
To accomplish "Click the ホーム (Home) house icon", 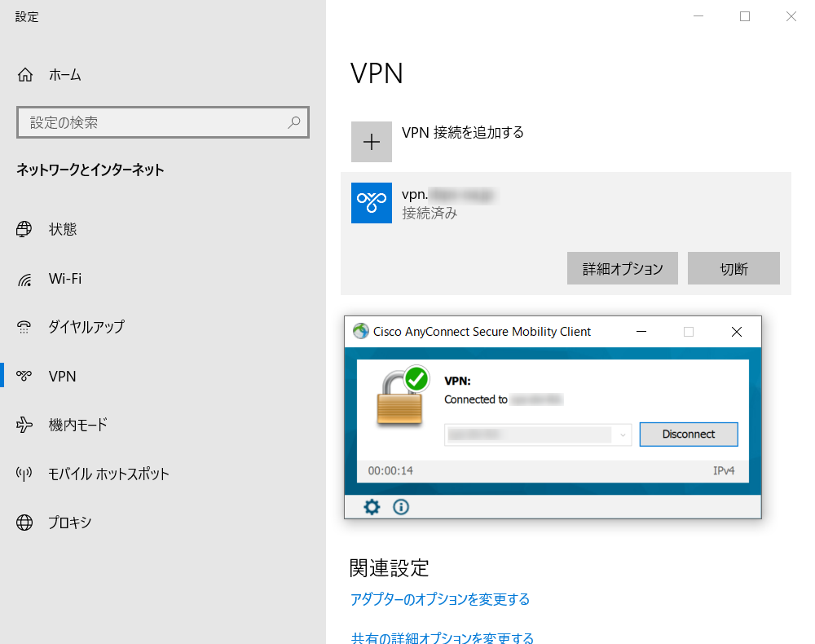I will pos(24,74).
